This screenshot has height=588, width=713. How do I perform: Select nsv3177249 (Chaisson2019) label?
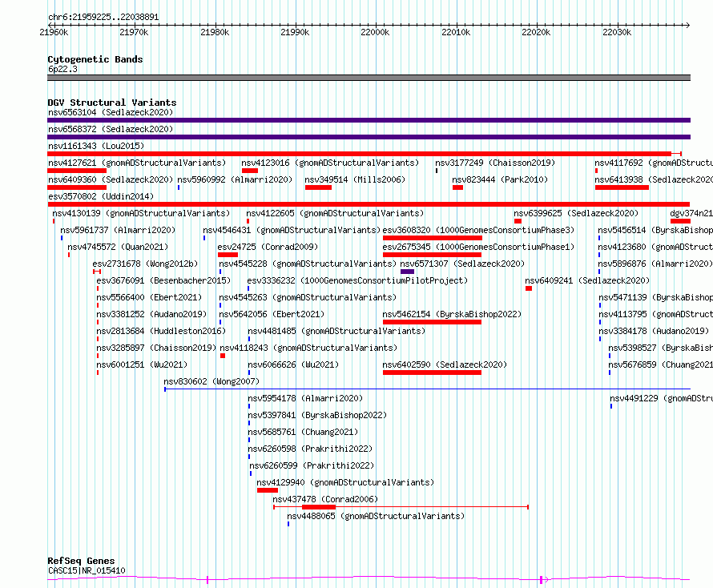tap(495, 163)
